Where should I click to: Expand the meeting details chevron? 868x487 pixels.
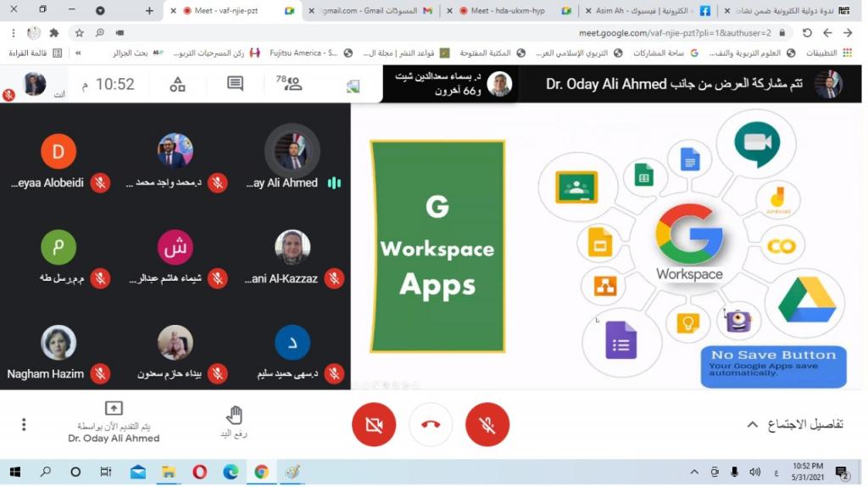752,424
